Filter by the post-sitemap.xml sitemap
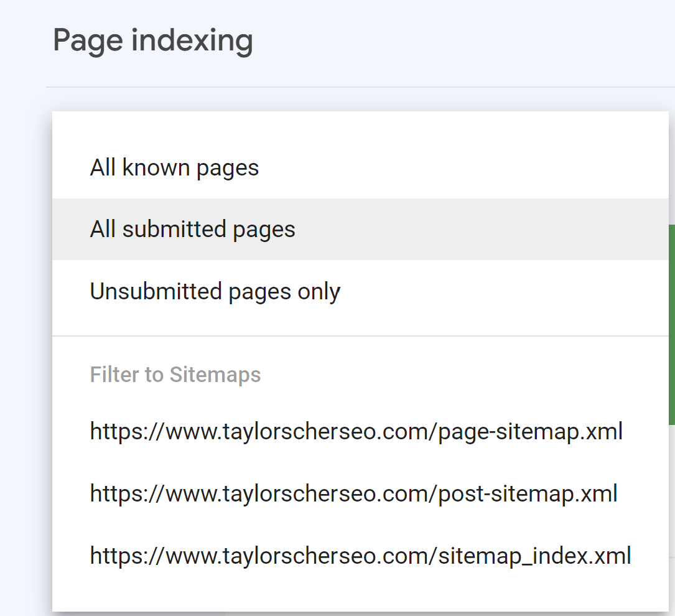675x616 pixels. pyautogui.click(x=353, y=493)
